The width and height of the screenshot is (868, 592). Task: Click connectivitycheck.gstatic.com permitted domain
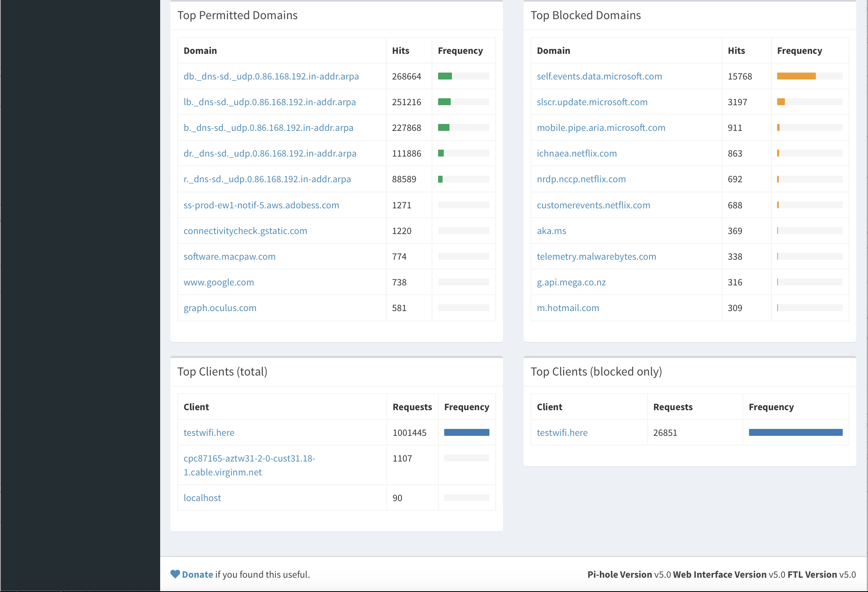245,231
